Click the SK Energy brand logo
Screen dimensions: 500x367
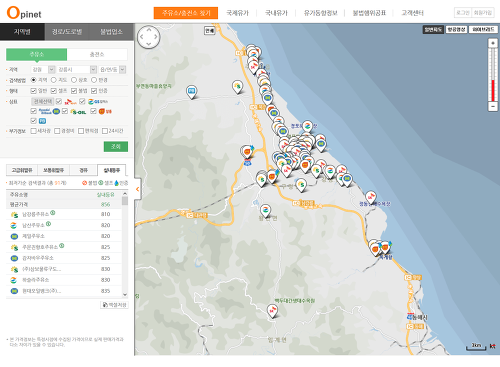point(70,102)
